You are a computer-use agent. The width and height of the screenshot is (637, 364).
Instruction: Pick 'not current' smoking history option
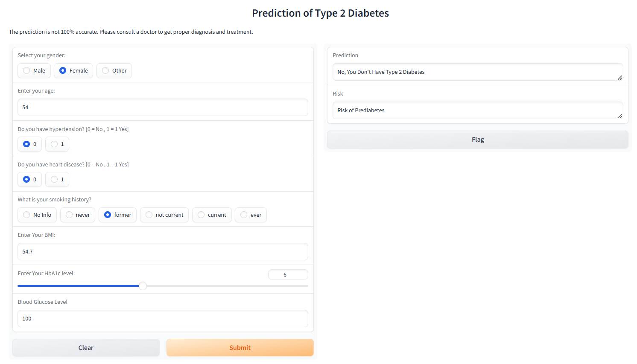coord(164,215)
